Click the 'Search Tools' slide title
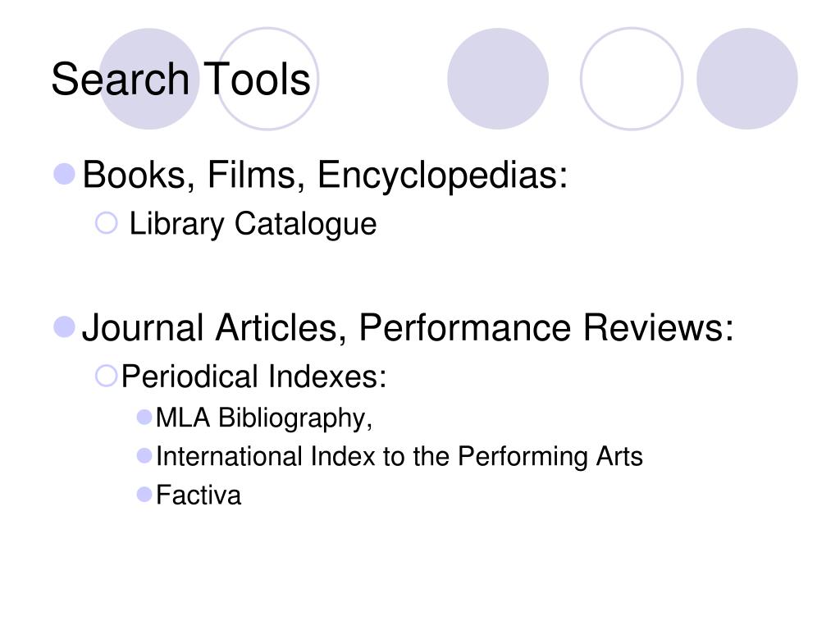The height and width of the screenshot is (630, 840). [180, 79]
